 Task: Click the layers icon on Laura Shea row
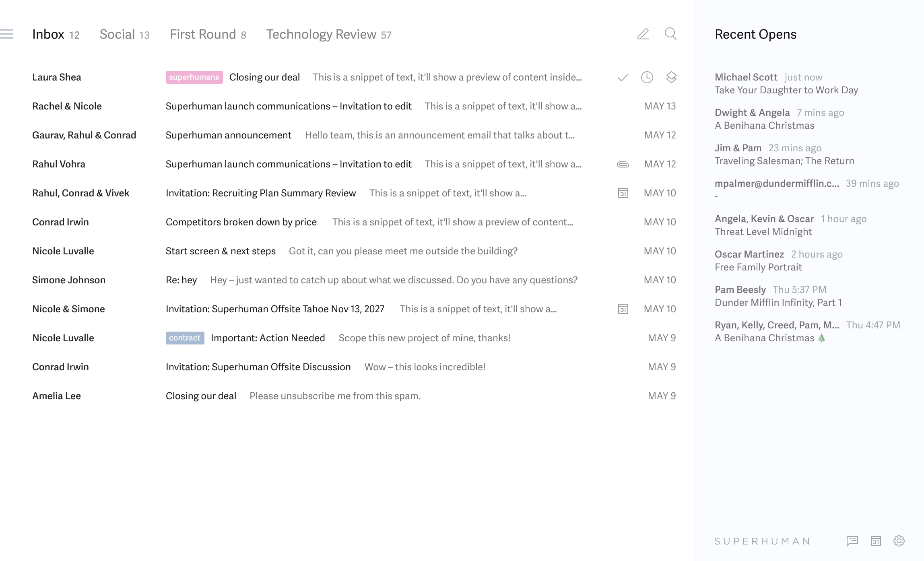click(671, 77)
